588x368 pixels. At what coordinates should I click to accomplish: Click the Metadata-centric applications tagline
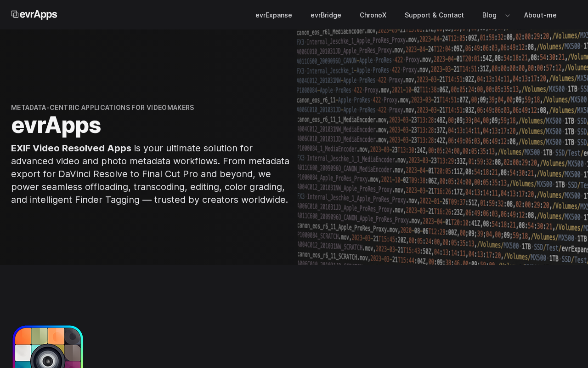pyautogui.click(x=102, y=108)
